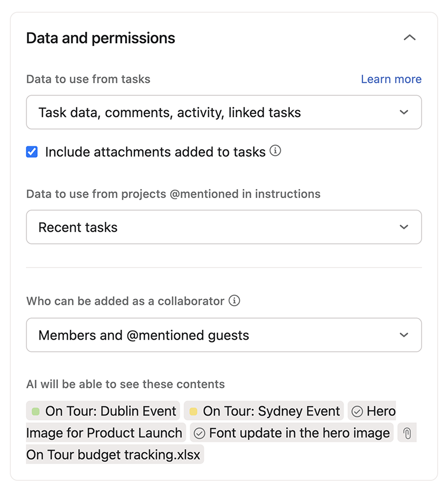
Task: Open the Members and @mentioned guests dropdown
Action: pyautogui.click(x=224, y=335)
